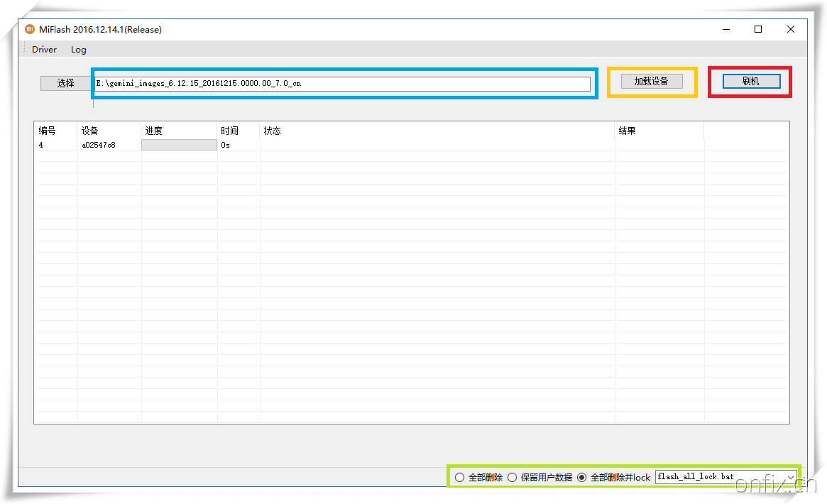Open the Driver menu

[44, 50]
